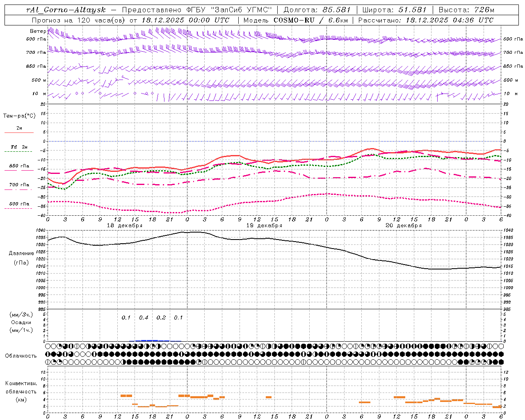The height and width of the screenshot is (420, 525).
Task: Click the 'Td 2м' dew point legend entry
Action: pyautogui.click(x=19, y=147)
